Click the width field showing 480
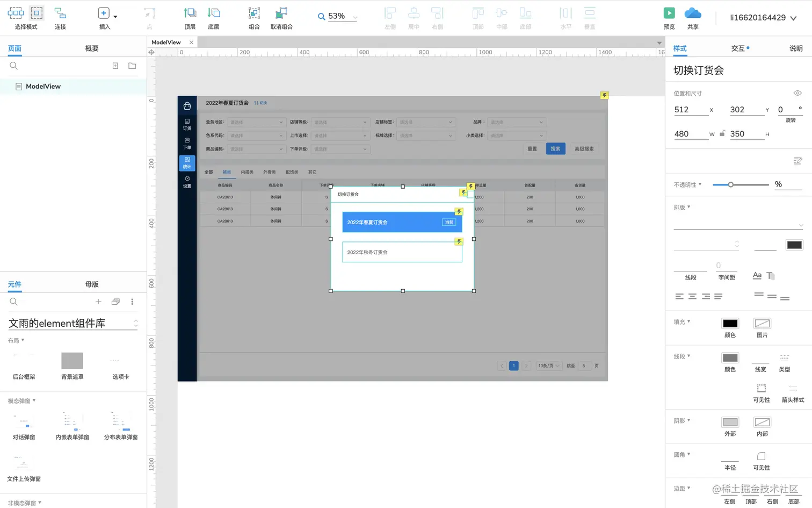812x508 pixels. click(691, 134)
